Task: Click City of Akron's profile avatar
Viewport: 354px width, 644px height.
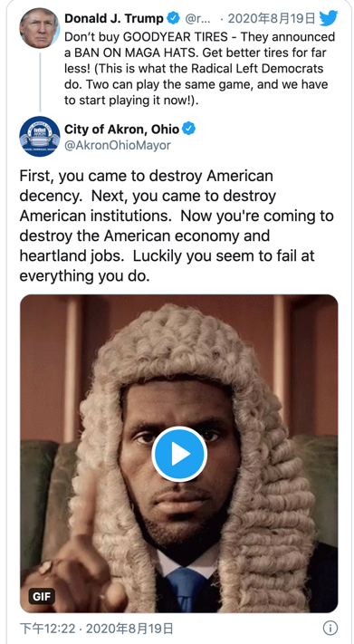Action: click(40, 137)
